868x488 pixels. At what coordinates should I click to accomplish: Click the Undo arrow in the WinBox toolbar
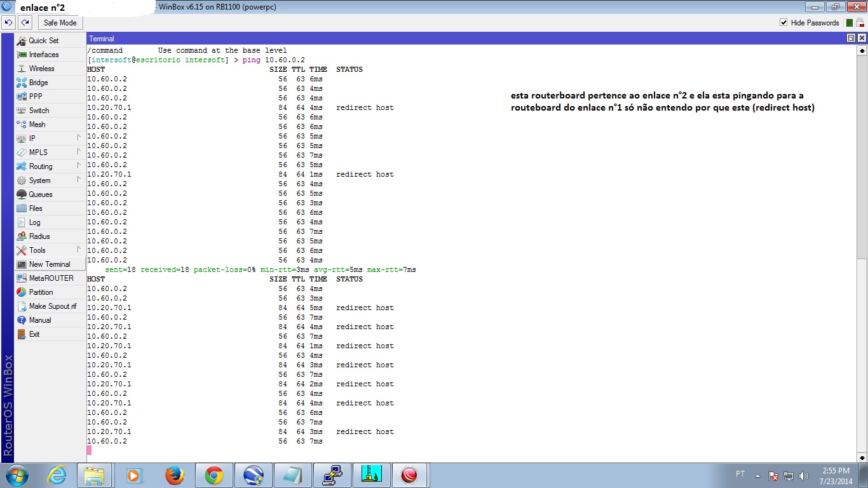click(x=8, y=23)
